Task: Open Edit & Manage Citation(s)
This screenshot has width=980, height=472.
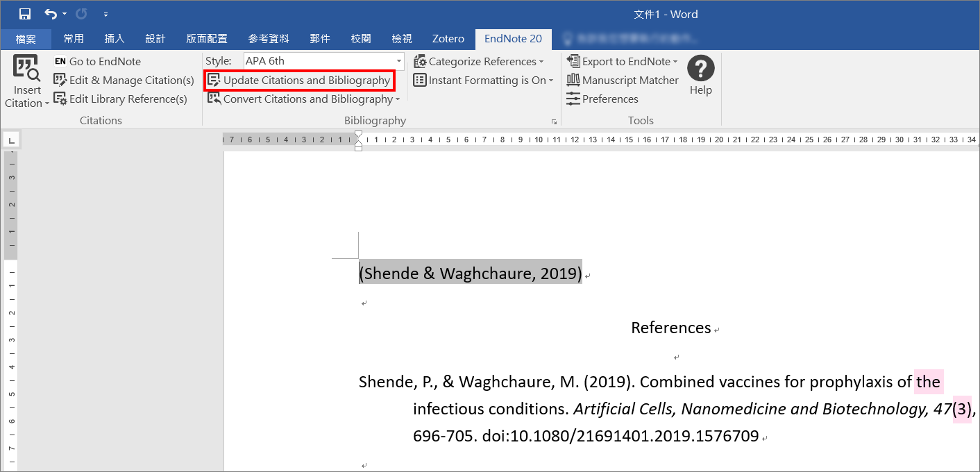Action: click(x=124, y=81)
